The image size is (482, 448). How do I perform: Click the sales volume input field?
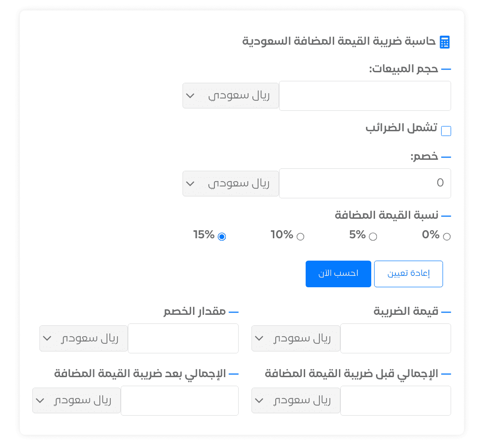coord(365,96)
